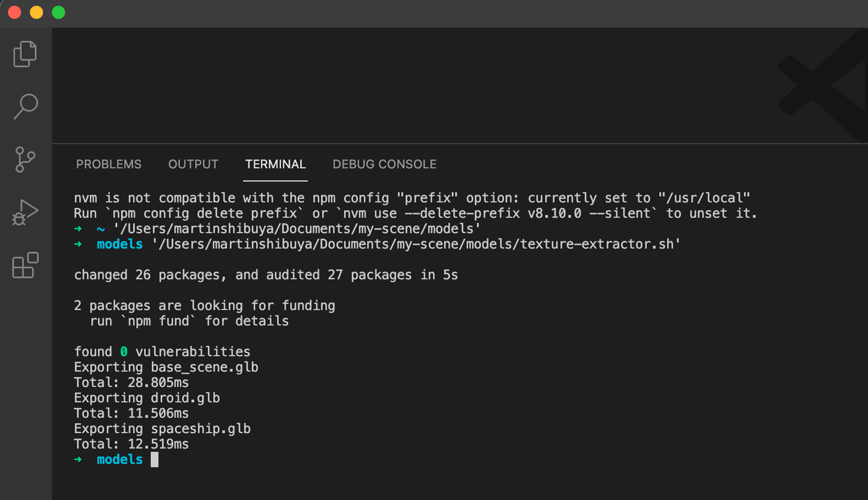Close the window with the red button
Screen dimensions: 868x500
[x=15, y=12]
